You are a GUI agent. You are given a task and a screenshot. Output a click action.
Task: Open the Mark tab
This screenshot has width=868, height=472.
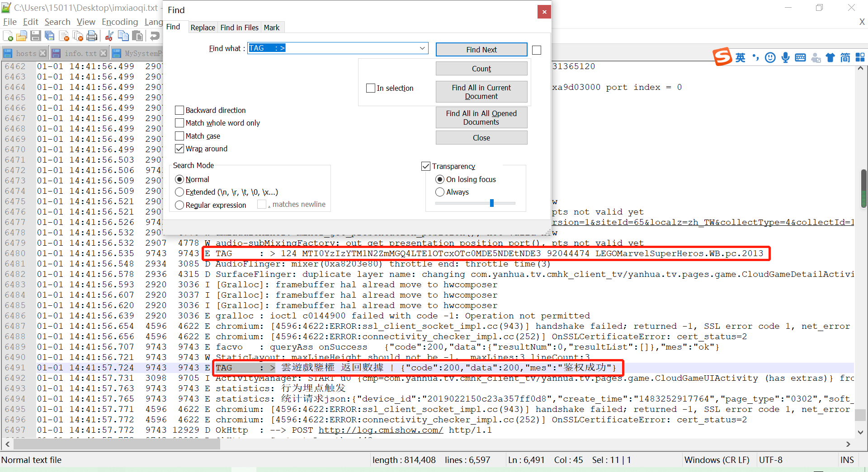click(272, 28)
